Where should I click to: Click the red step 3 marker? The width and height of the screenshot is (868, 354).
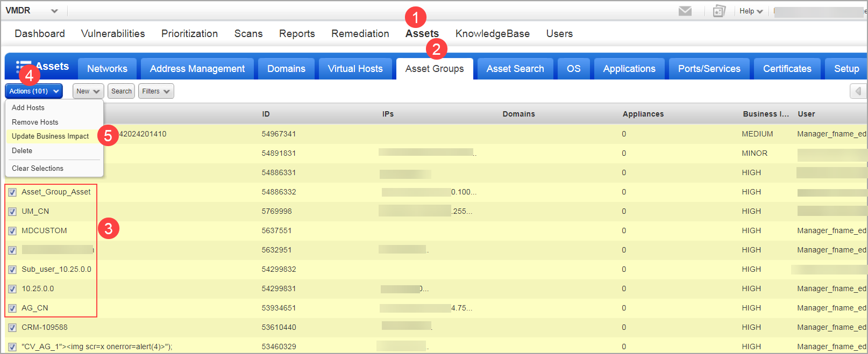coord(108,229)
